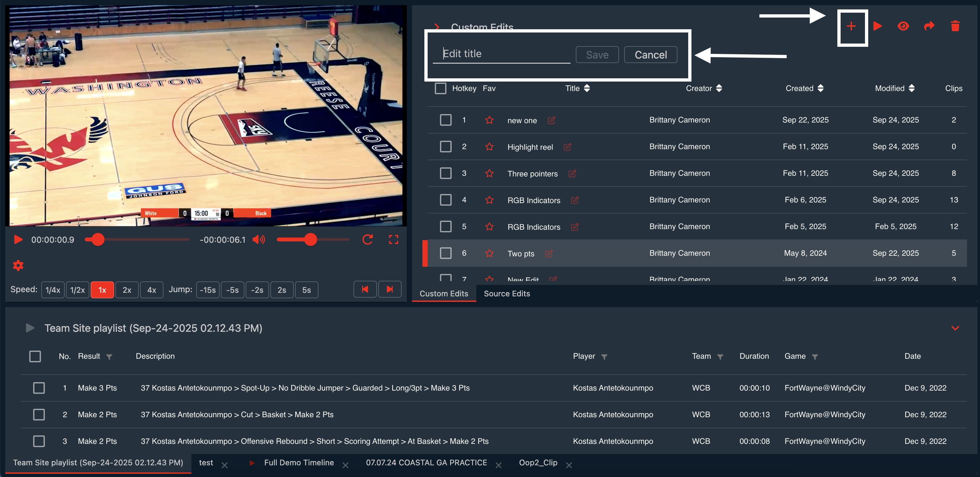Open the Result column filter dropdown
This screenshot has height=477, width=980.
109,357
